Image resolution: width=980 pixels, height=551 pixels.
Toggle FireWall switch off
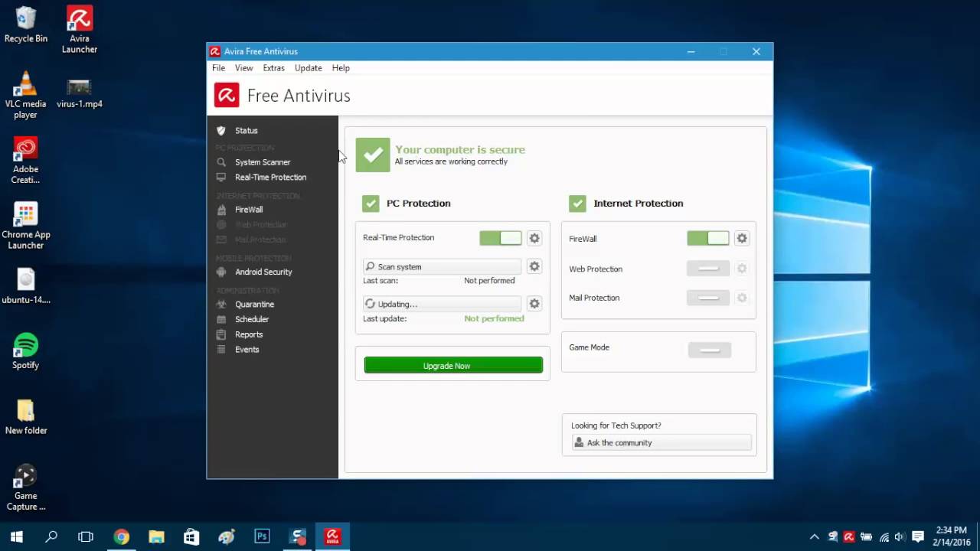click(x=708, y=238)
